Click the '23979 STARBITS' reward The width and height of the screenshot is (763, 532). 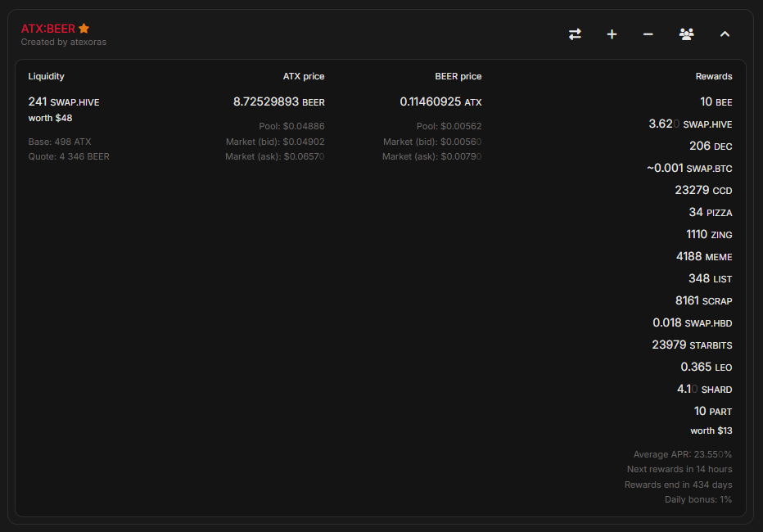click(x=692, y=345)
